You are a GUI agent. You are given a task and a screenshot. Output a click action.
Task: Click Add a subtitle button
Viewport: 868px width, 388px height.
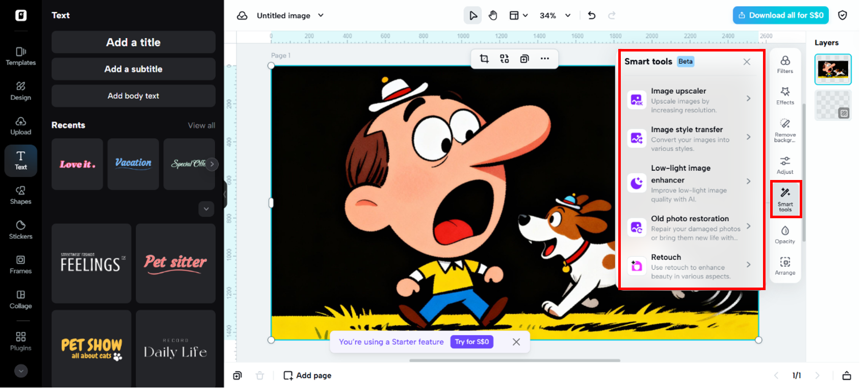tap(134, 69)
